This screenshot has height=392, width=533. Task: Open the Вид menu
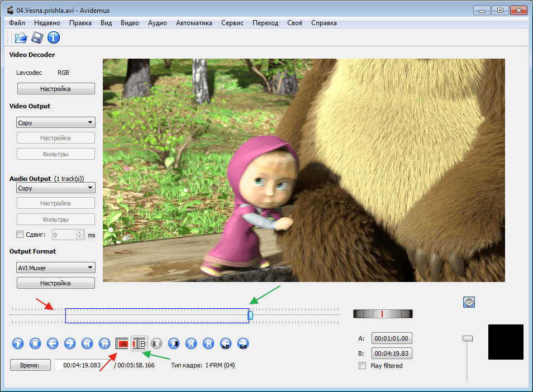pyautogui.click(x=106, y=23)
